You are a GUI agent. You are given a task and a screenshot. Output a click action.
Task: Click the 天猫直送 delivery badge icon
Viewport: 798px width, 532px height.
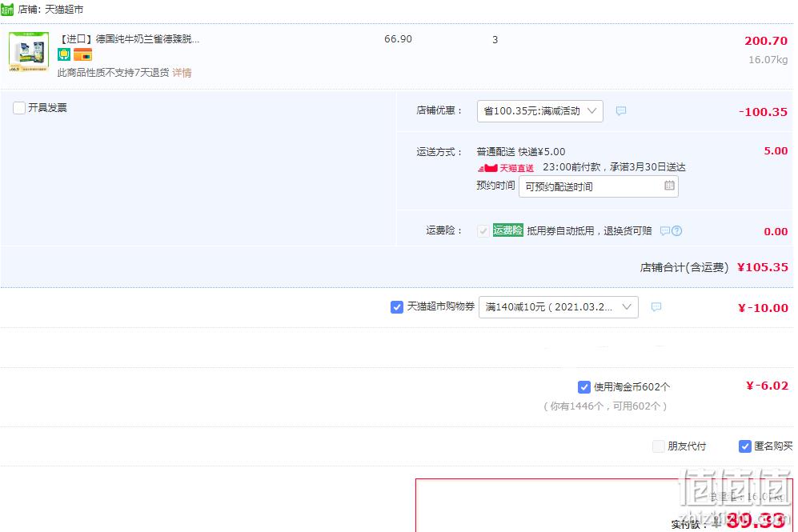click(x=506, y=168)
